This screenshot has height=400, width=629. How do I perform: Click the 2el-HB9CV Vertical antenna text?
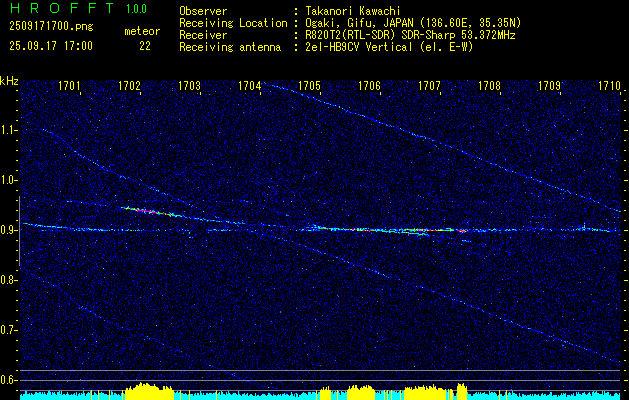(359, 47)
